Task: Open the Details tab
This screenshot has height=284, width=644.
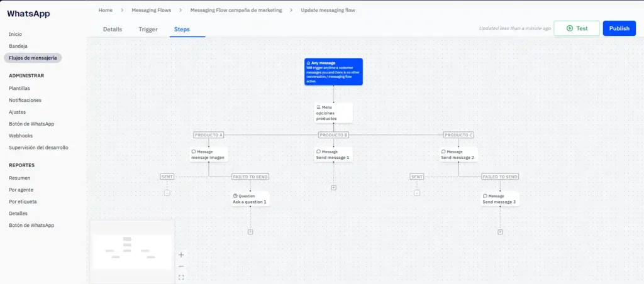Action: click(113, 30)
